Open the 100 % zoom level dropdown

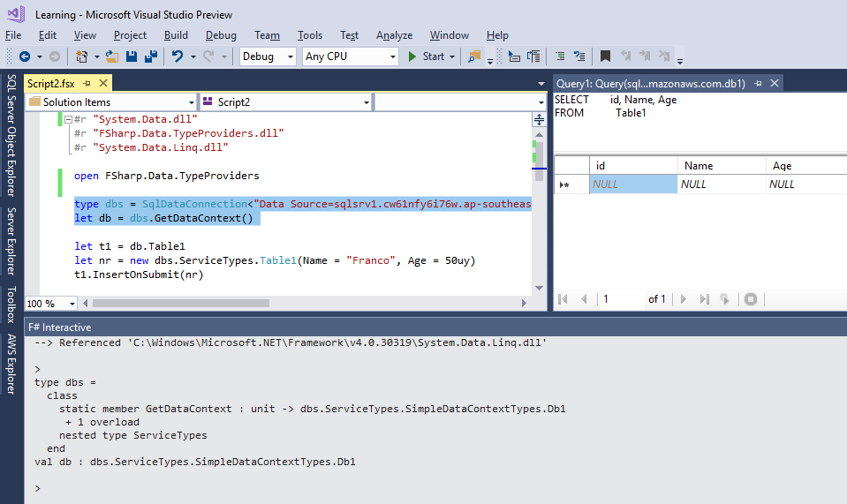pyautogui.click(x=51, y=304)
